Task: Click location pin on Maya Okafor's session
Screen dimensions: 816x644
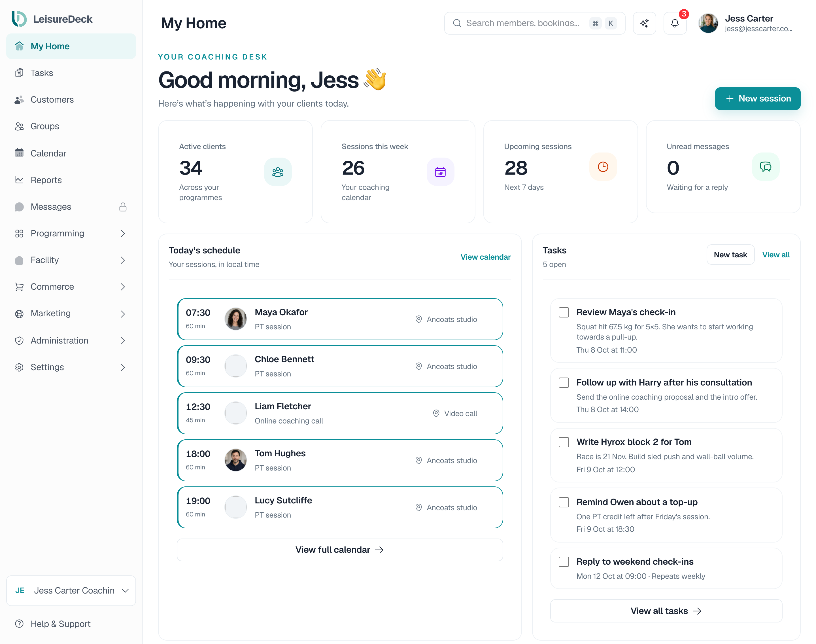Action: click(x=418, y=319)
